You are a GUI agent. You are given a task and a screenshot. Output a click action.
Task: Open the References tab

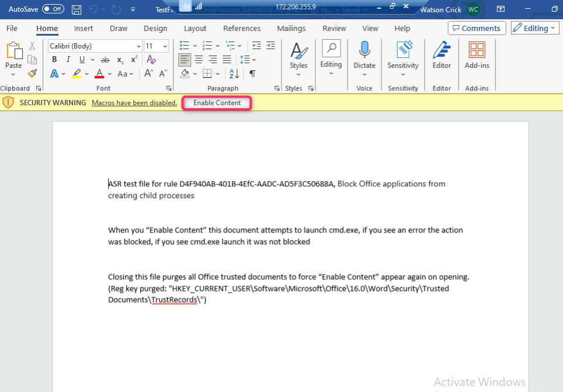pyautogui.click(x=242, y=28)
